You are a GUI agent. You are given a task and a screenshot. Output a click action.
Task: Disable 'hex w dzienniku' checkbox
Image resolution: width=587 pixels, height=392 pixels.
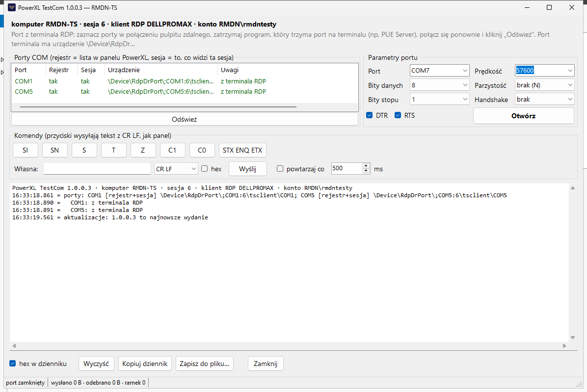pos(13,364)
